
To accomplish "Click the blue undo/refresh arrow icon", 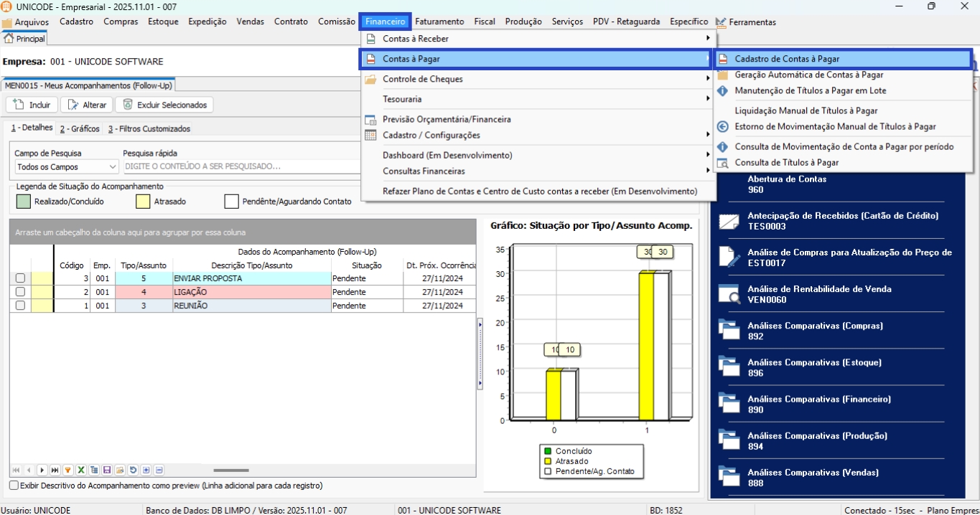I will pyautogui.click(x=133, y=471).
